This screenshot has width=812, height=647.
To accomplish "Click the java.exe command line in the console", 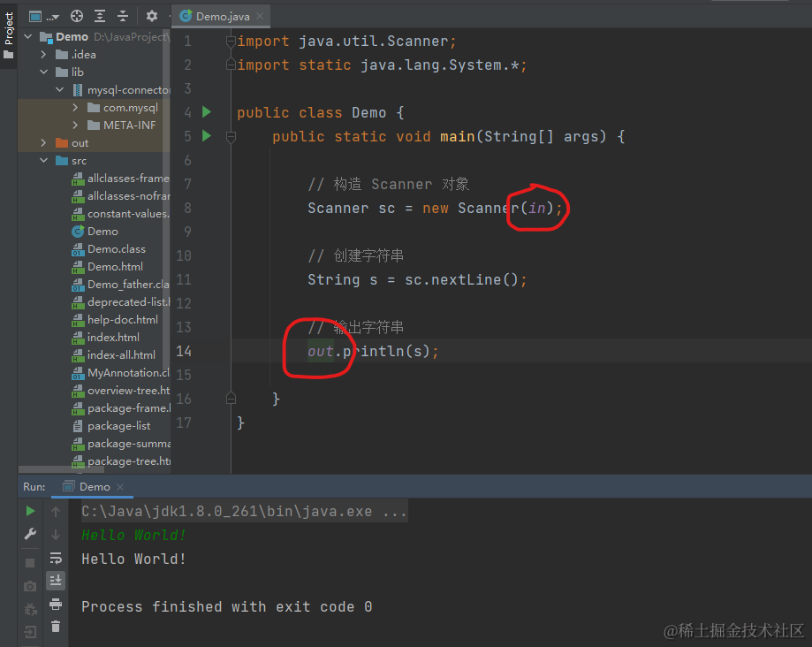I will coord(244,511).
